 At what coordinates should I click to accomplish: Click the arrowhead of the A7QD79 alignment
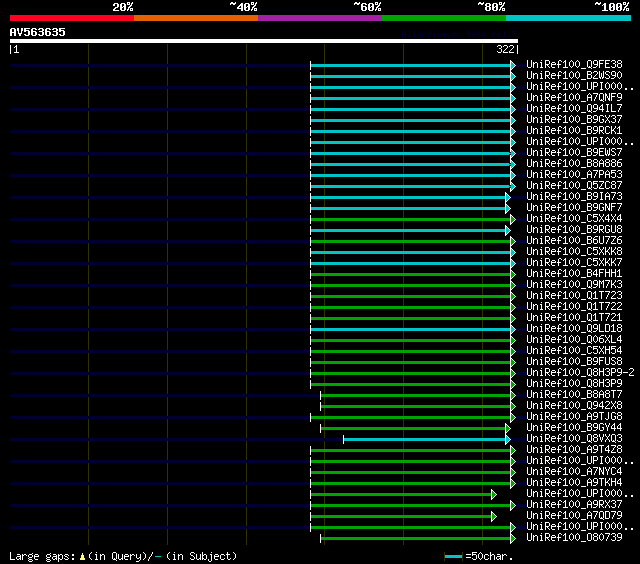click(x=493, y=516)
